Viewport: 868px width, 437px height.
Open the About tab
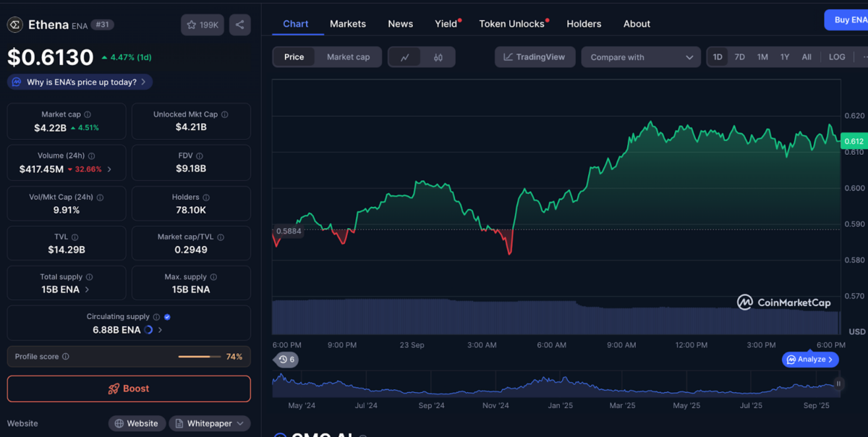pyautogui.click(x=637, y=24)
